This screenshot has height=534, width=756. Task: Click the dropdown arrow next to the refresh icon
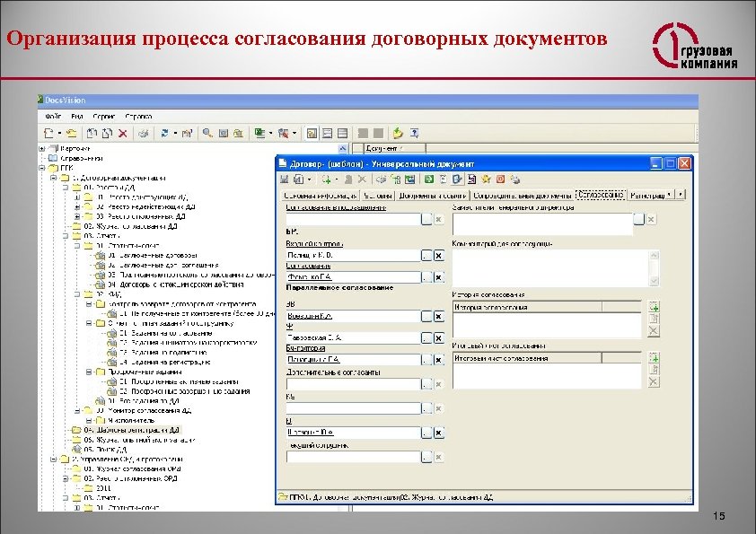[175, 134]
